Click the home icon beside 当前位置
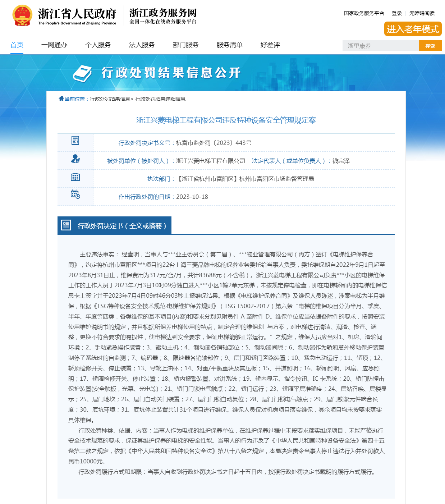 pyautogui.click(x=61, y=99)
